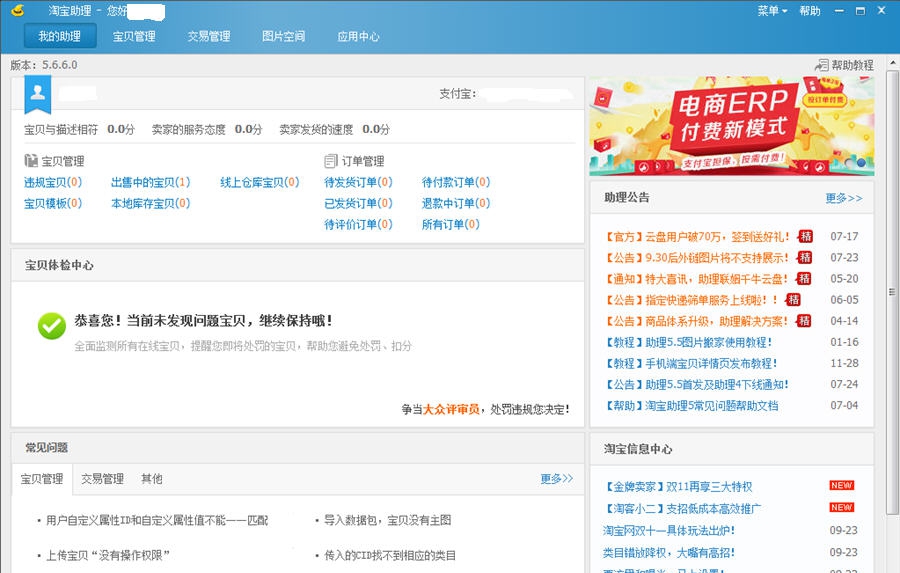900x573 pixels.
Task: Open 本地库存宝贝(0) link
Action: 150,203
